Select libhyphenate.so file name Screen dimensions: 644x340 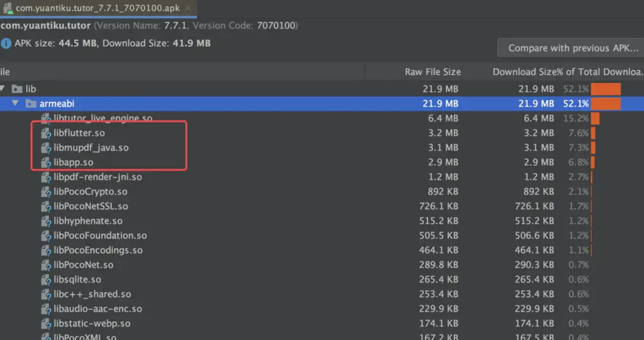(x=88, y=221)
